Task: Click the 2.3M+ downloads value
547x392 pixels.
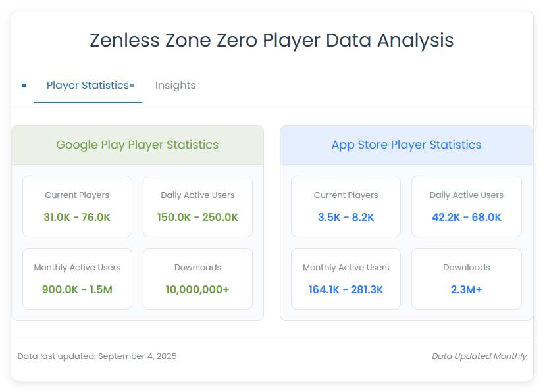Action: tap(467, 289)
